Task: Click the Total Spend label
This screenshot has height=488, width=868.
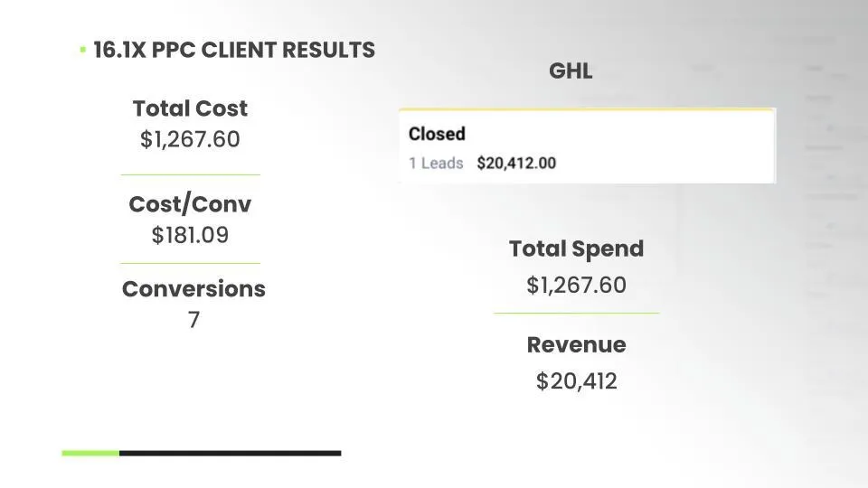Action: point(576,249)
